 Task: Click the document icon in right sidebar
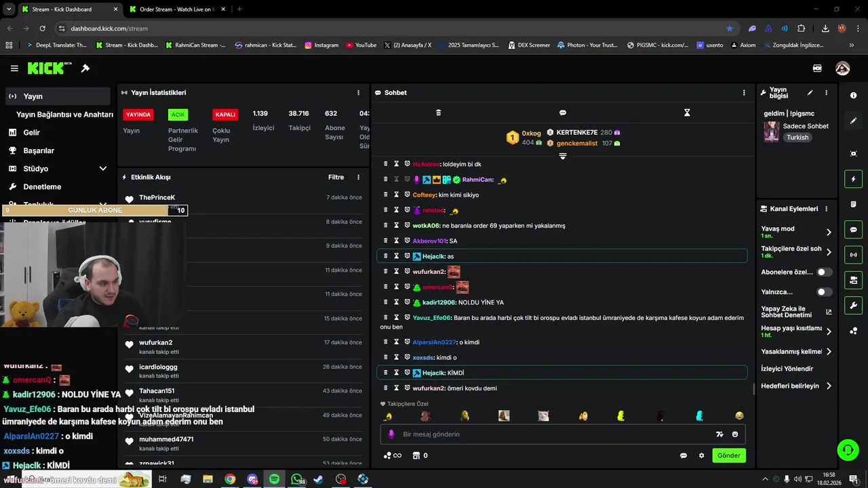[853, 204]
